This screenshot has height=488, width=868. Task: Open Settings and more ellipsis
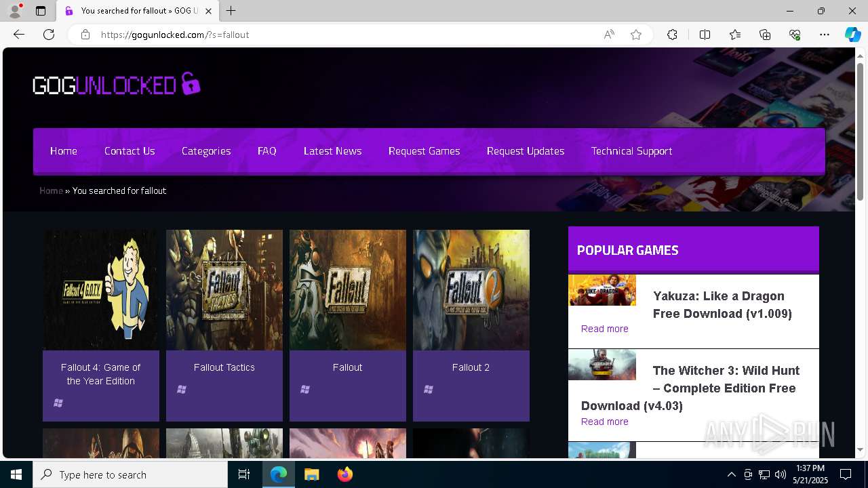point(825,35)
